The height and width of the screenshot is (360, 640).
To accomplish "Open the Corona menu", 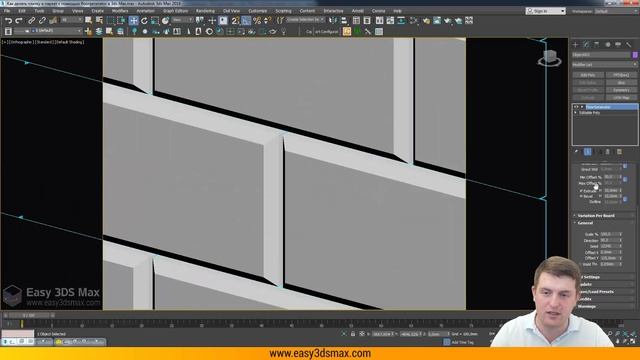I will coord(378,11).
